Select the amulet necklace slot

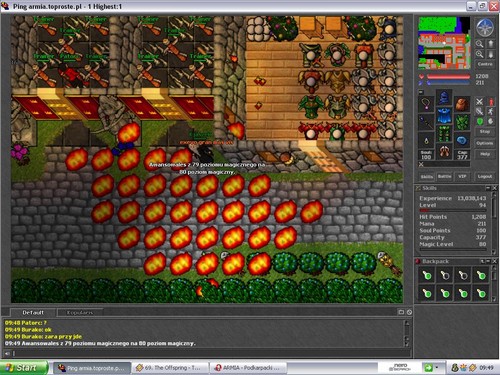426,105
